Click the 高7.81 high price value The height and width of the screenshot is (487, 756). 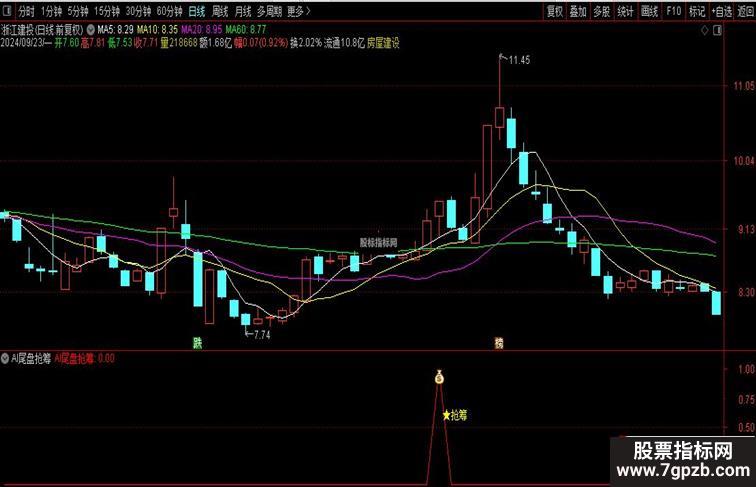pos(93,43)
